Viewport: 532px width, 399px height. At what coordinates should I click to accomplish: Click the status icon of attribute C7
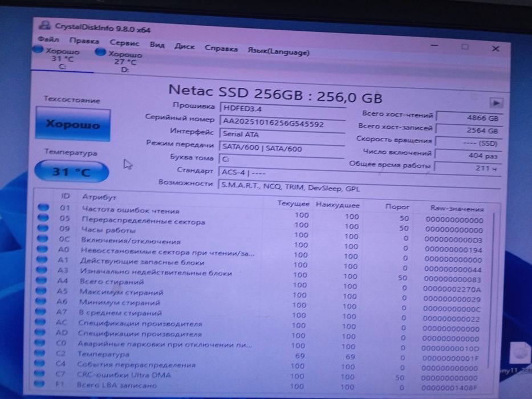tap(39, 373)
